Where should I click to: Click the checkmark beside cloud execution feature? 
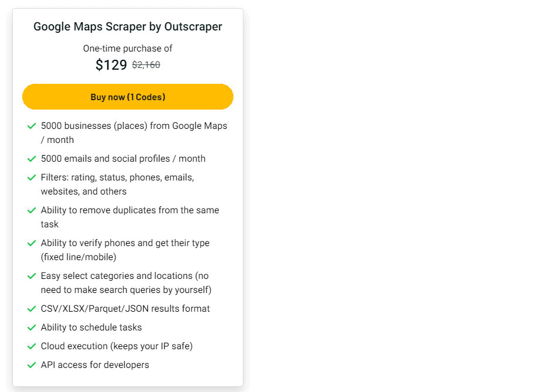pyautogui.click(x=32, y=346)
